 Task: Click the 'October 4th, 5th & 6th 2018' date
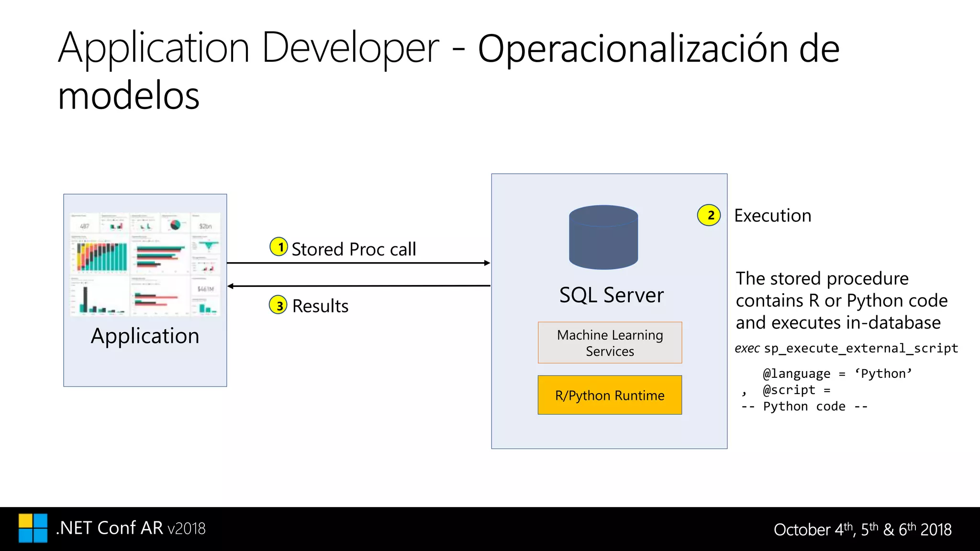862,529
